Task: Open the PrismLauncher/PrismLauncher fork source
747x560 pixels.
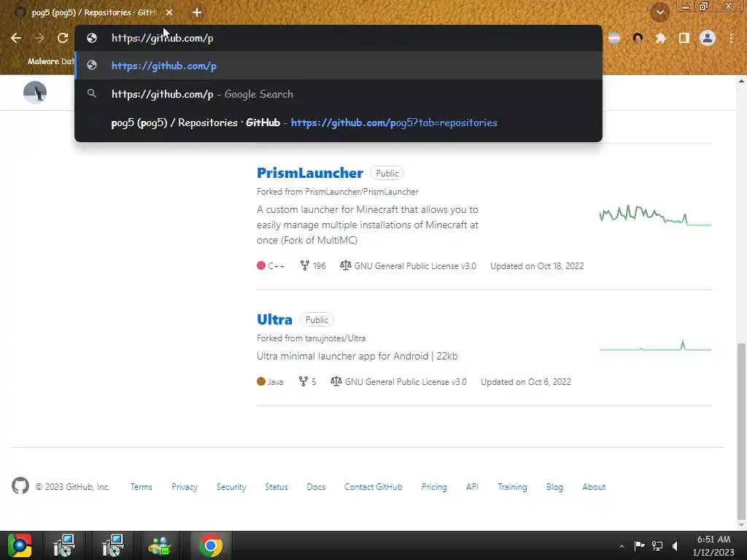Action: [x=362, y=192]
